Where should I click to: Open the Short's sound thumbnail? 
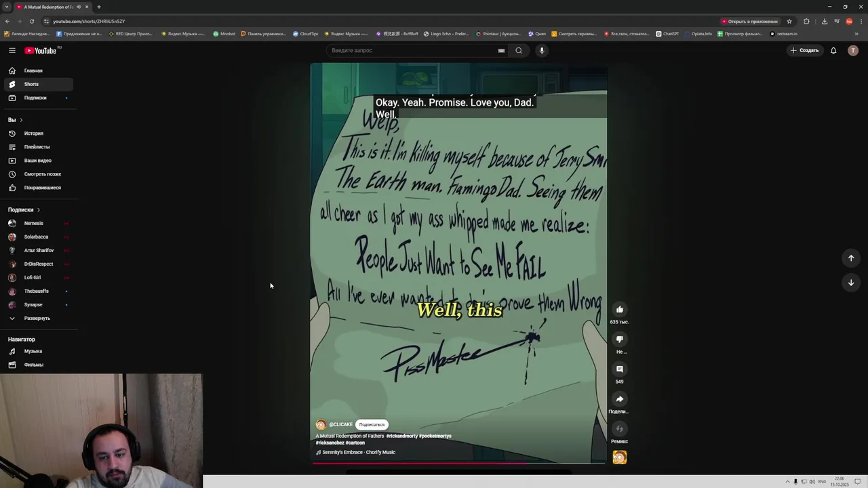click(x=619, y=457)
